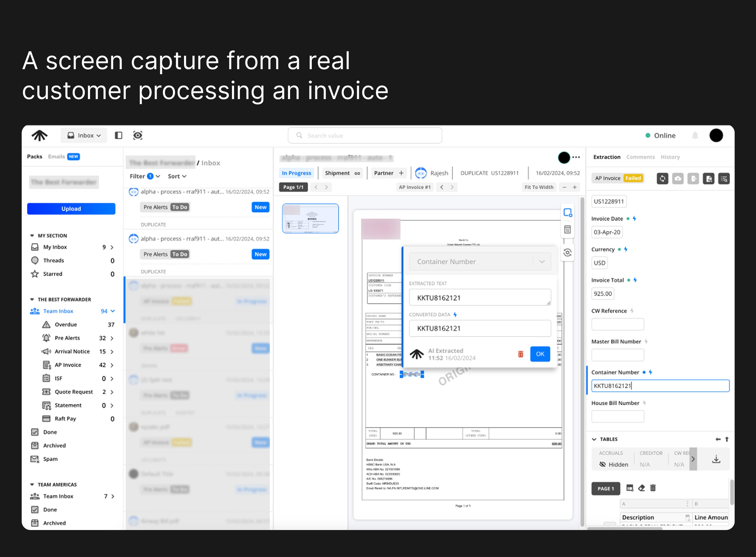Click the zoom in plus icon
Image resolution: width=756 pixels, height=557 pixels.
(x=575, y=187)
